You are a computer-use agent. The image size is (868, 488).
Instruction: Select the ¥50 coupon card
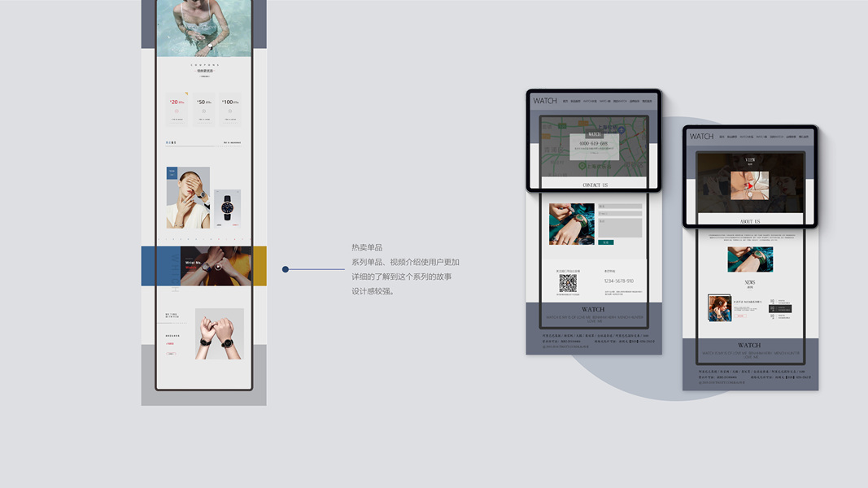pos(203,109)
